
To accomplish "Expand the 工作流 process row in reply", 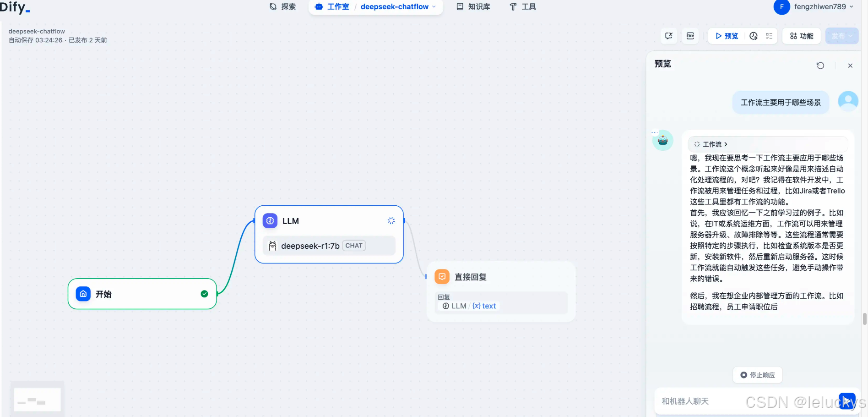I will (x=768, y=144).
